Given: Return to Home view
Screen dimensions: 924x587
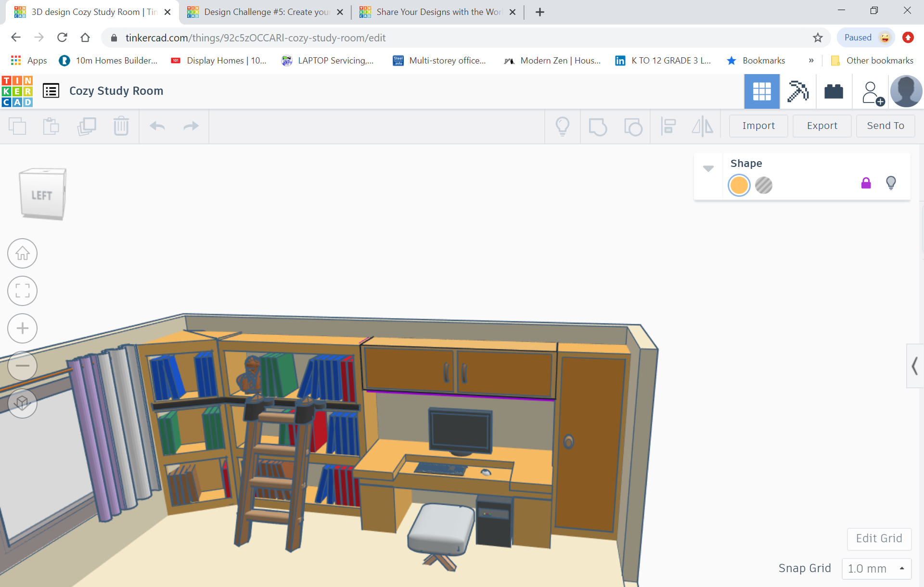Looking at the screenshot, I should pos(22,253).
